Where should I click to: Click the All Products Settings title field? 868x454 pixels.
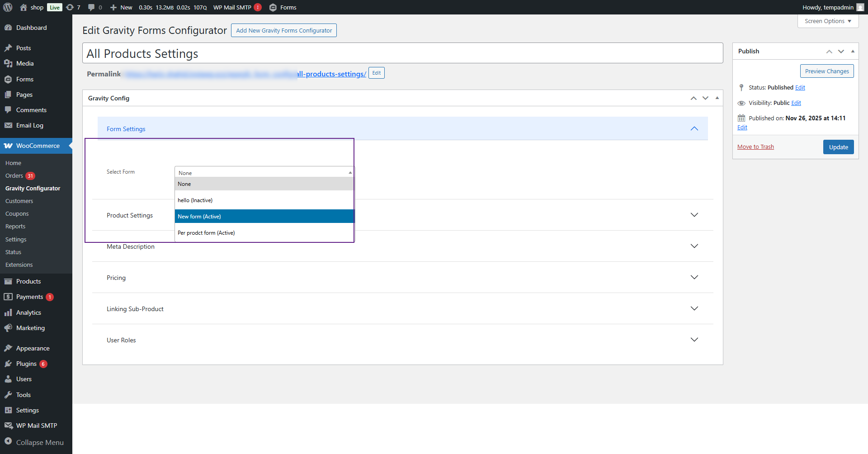pyautogui.click(x=402, y=53)
